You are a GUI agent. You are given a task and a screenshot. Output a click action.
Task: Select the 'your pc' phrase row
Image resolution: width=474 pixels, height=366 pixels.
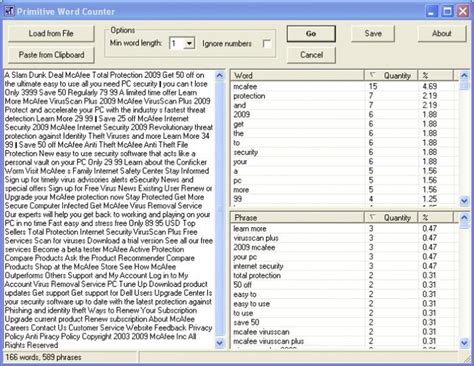point(345,257)
